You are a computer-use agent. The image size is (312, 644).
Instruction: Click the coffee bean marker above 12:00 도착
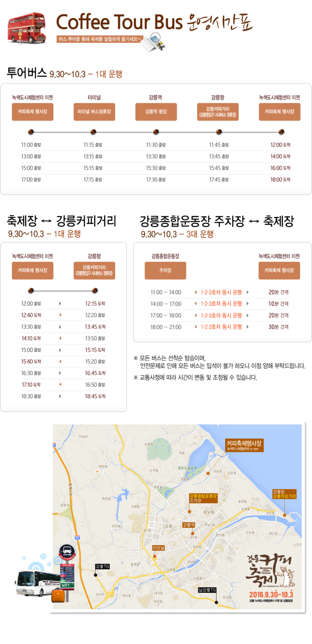click(x=281, y=132)
